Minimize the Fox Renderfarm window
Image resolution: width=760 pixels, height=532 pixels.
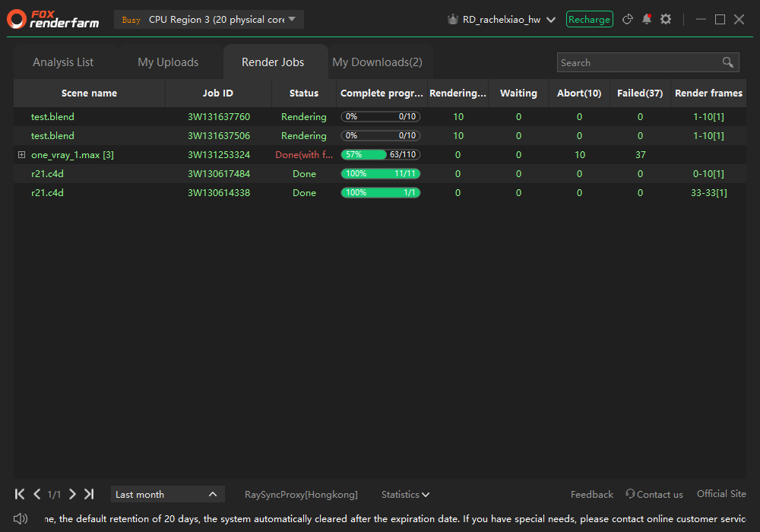click(701, 20)
